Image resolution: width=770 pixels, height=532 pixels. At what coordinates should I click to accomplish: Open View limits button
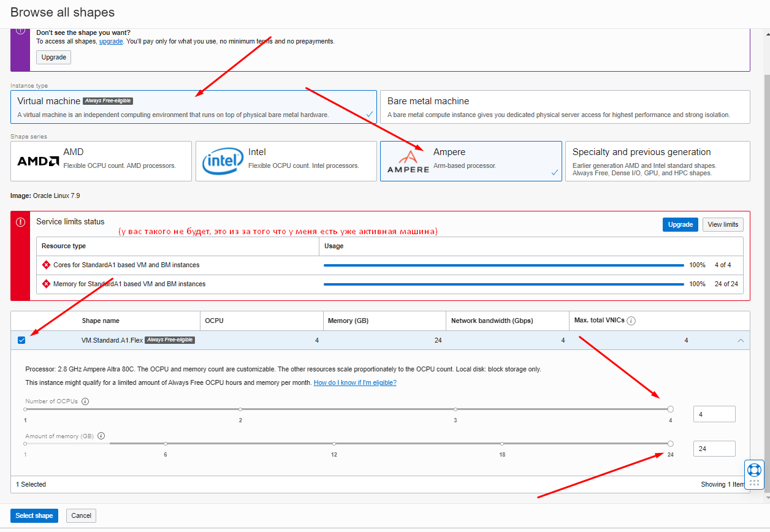coord(723,224)
